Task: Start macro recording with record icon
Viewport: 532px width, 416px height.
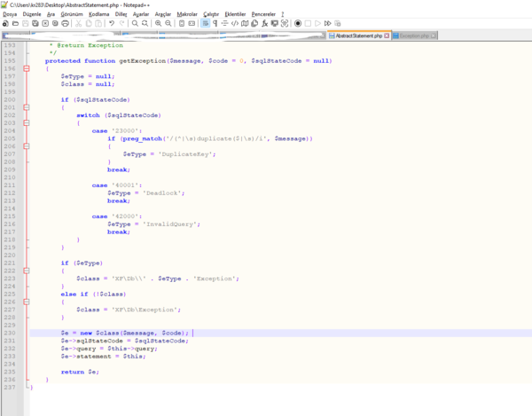Action: pos(298,23)
